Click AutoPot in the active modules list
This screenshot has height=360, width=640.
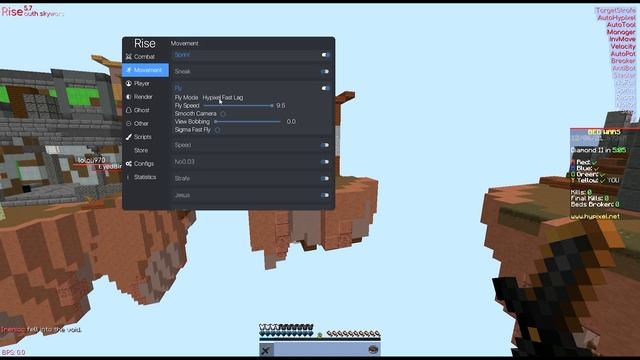623,54
